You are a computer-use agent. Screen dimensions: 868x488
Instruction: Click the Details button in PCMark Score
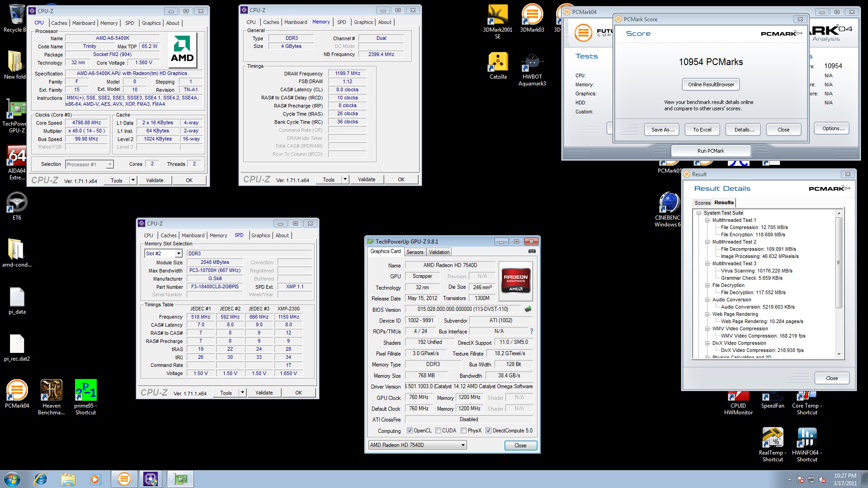744,130
